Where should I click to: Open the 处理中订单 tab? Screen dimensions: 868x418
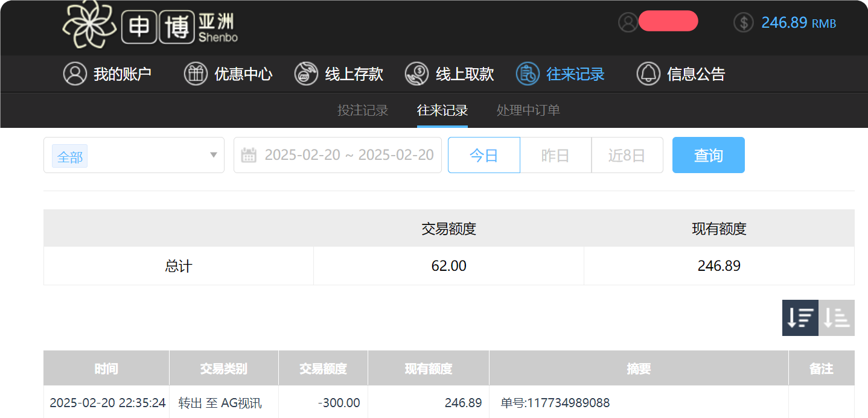[x=528, y=110]
